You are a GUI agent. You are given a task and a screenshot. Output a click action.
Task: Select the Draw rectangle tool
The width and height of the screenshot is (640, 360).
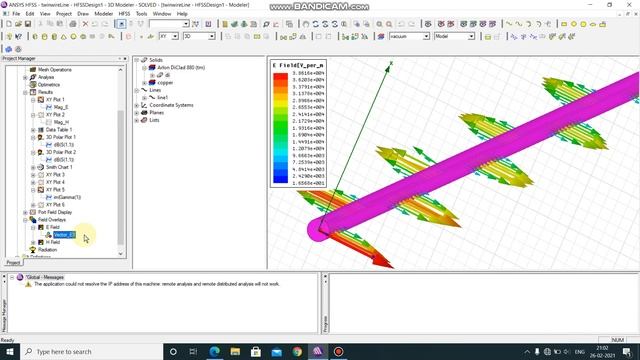[564, 24]
